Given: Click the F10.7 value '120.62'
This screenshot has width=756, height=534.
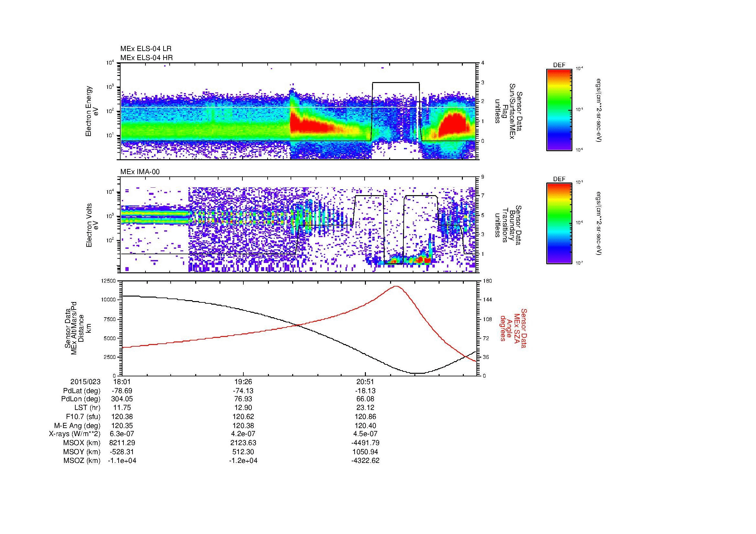Looking at the screenshot, I should (x=243, y=416).
